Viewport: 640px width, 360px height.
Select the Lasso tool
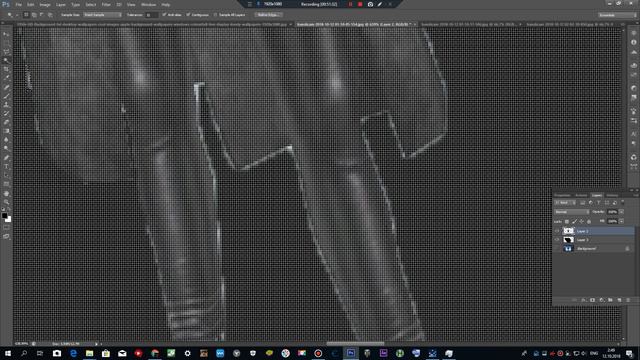tap(6, 52)
